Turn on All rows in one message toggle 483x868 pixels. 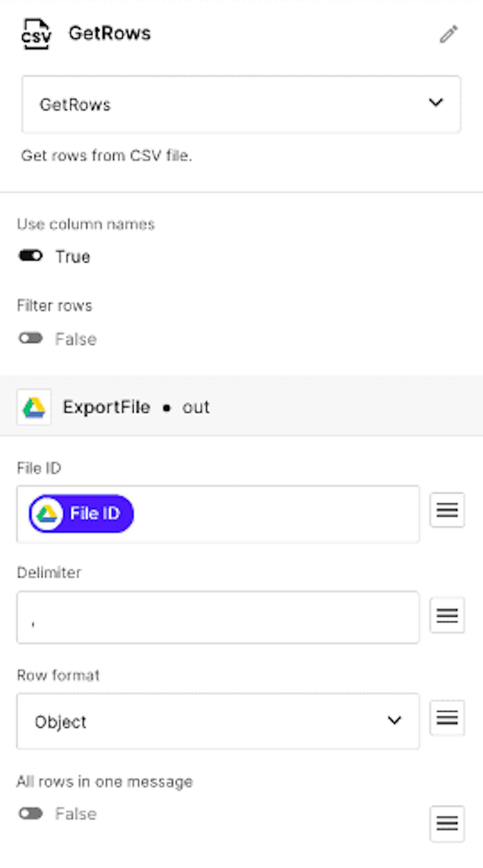pos(31,813)
